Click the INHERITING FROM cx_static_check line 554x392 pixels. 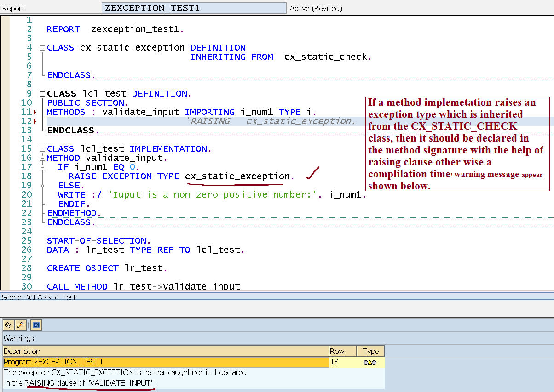pyautogui.click(x=281, y=57)
